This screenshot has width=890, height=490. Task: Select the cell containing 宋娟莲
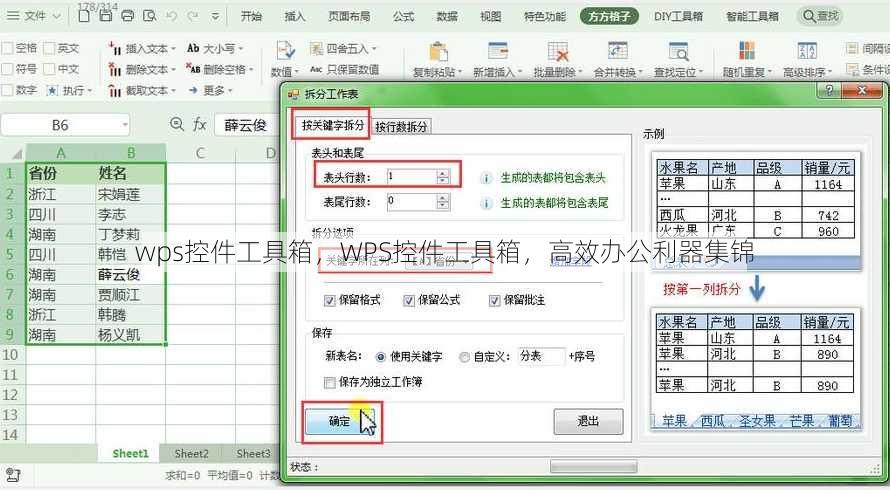click(131, 195)
